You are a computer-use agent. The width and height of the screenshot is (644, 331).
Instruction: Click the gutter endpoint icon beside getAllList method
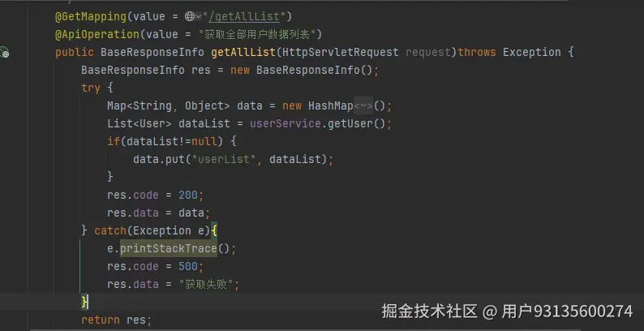5,53
